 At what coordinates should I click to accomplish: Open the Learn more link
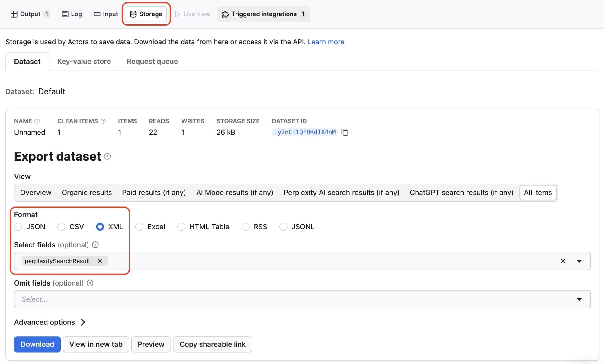(x=326, y=42)
